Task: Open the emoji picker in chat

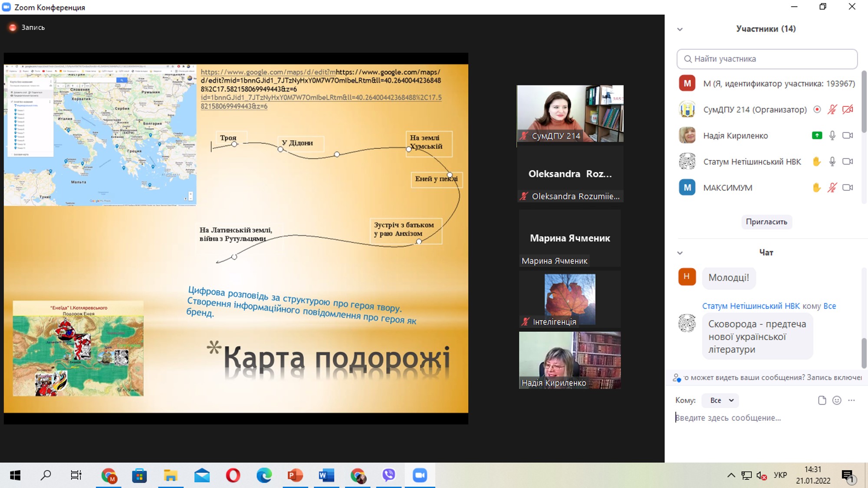Action: point(837,400)
